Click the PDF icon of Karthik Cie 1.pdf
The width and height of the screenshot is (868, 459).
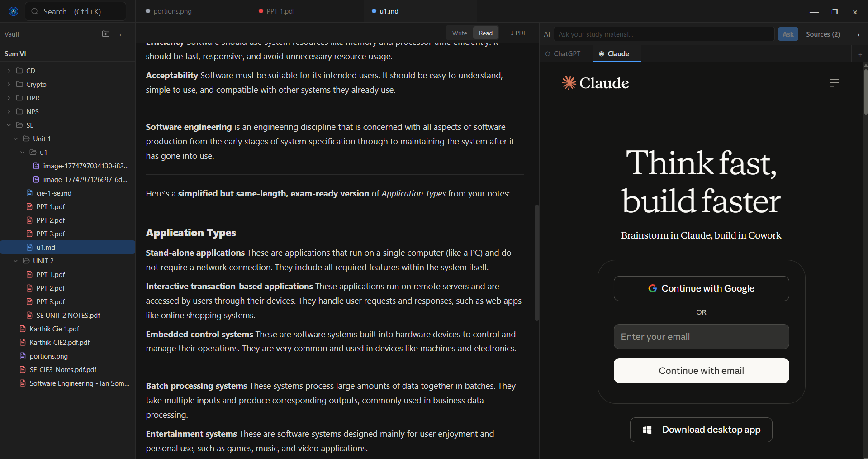coord(23,329)
